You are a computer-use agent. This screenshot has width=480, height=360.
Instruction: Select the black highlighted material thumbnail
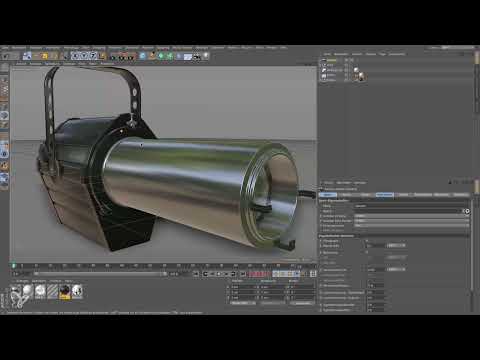click(x=65, y=292)
